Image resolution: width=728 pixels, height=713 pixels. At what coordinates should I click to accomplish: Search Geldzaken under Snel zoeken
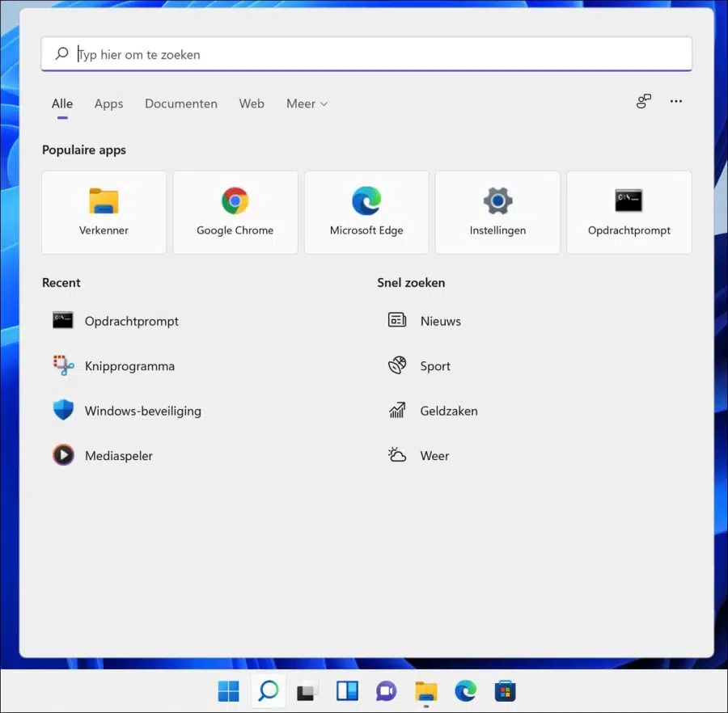433,411
